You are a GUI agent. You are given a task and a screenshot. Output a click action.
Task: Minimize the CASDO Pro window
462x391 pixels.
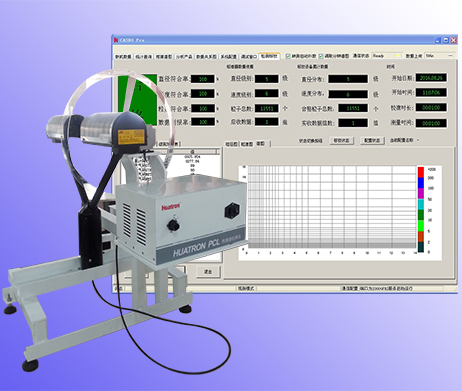click(438, 40)
